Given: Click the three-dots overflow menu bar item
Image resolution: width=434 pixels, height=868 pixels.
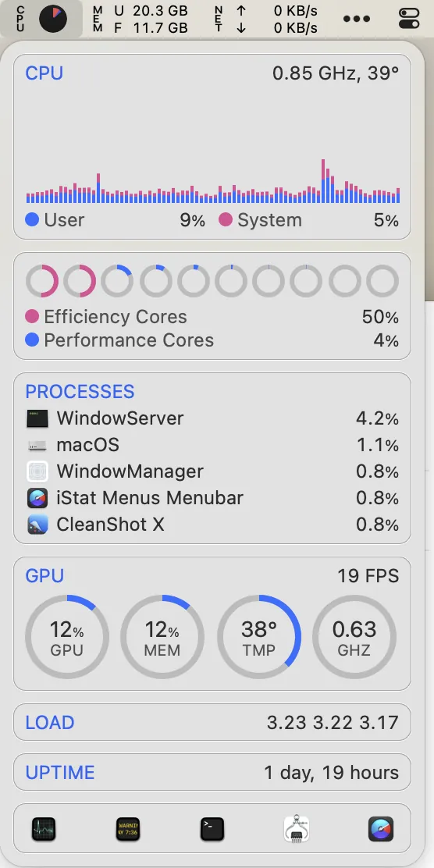Looking at the screenshot, I should pos(357,19).
